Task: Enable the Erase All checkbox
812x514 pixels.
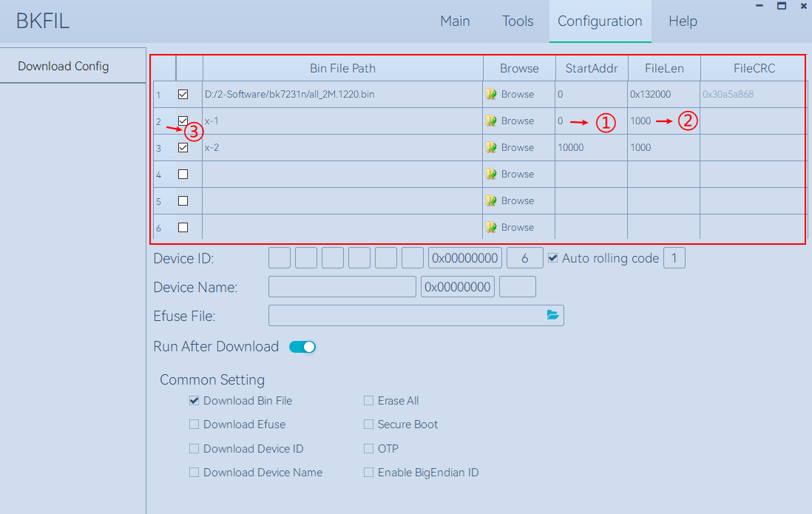Action: (368, 401)
